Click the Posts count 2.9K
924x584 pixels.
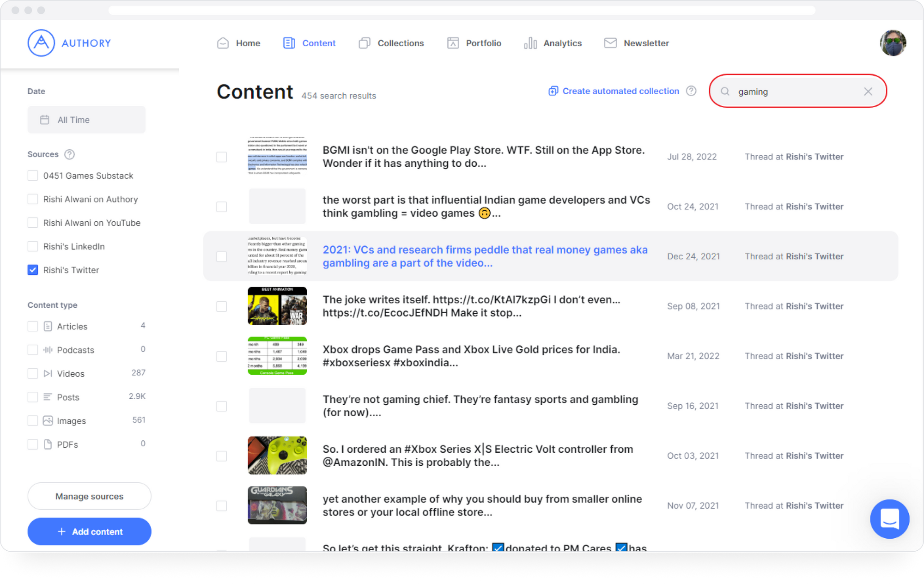137,396
